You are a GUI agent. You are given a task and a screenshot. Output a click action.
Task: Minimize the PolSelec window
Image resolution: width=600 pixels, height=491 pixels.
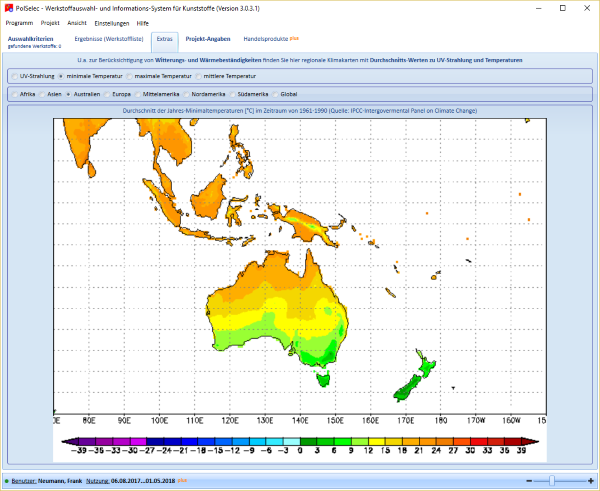[538, 8]
